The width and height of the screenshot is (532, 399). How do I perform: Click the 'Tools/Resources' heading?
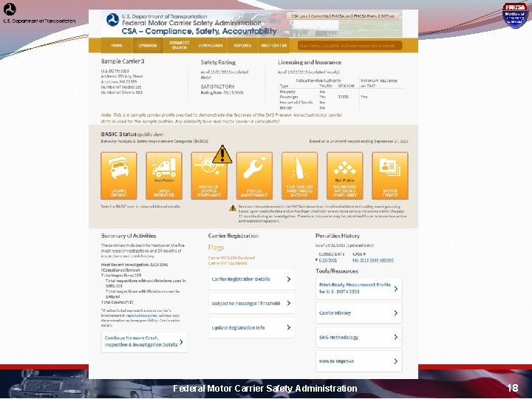(x=337, y=271)
